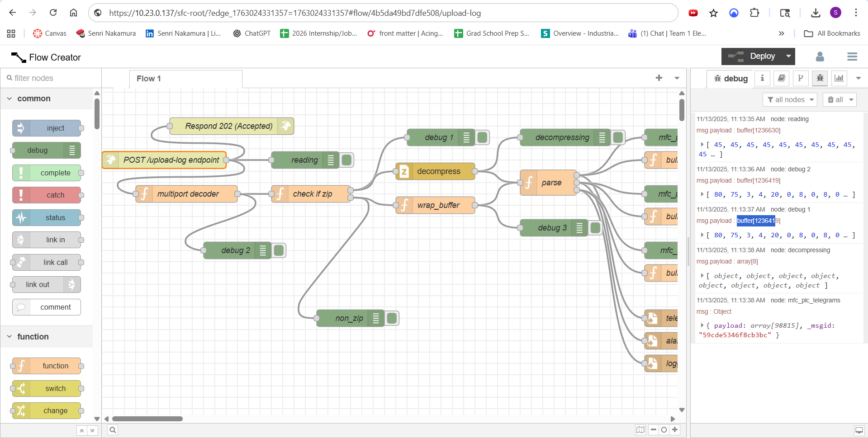The height and width of the screenshot is (438, 868).
Task: Switch to the Flow 1 tab
Action: click(149, 78)
